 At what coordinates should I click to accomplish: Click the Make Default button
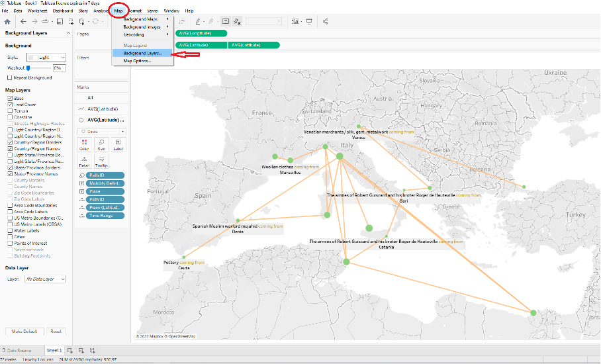(x=24, y=332)
